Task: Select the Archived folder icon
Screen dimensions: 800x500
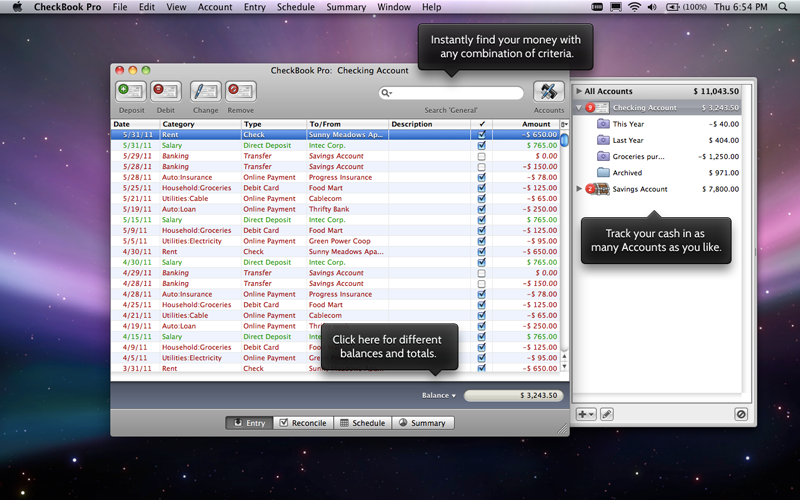Action: [x=603, y=172]
